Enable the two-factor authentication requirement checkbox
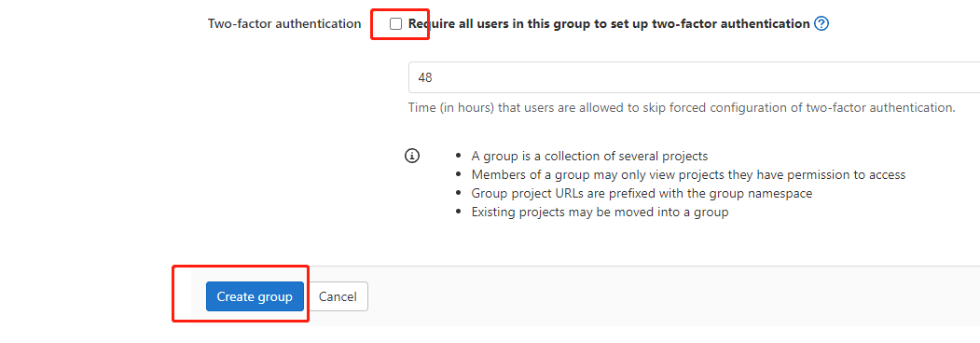980x343 pixels. pyautogui.click(x=395, y=23)
